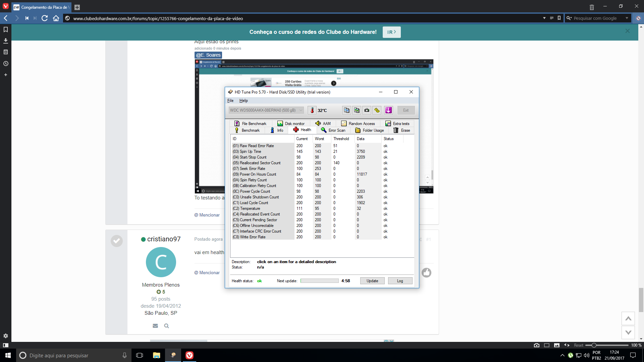Click the Mencionar link under cristiano97 post
This screenshot has width=644, height=362.
click(x=207, y=273)
